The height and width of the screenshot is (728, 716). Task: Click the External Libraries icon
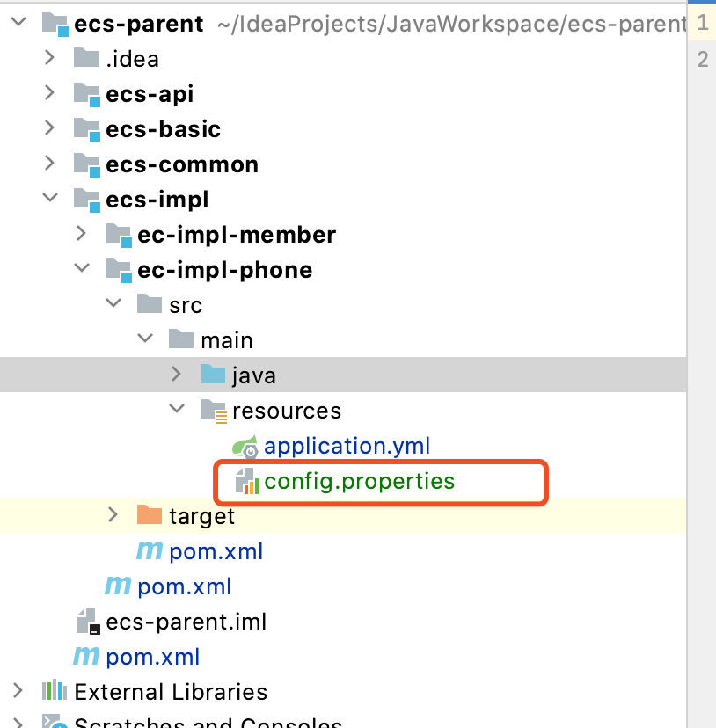click(x=55, y=692)
